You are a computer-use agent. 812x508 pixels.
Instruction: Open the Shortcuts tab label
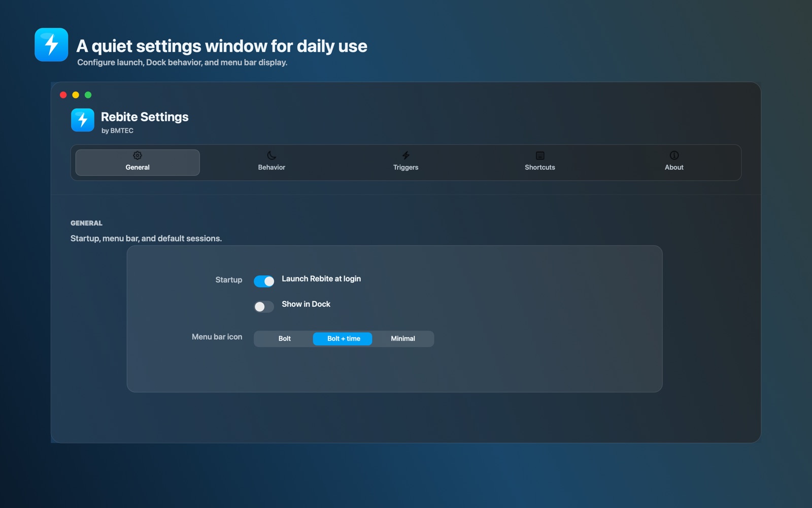coord(540,167)
